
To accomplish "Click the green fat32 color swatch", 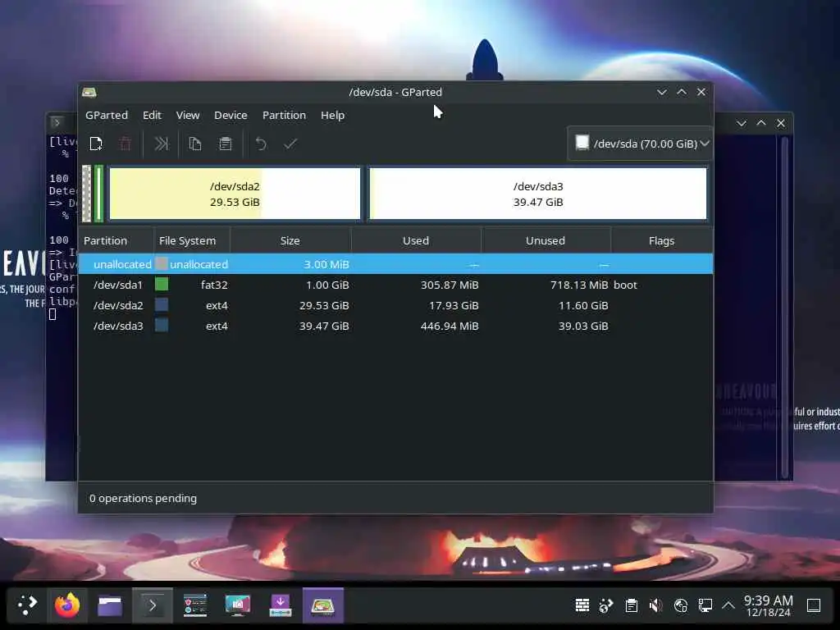I will (x=162, y=284).
